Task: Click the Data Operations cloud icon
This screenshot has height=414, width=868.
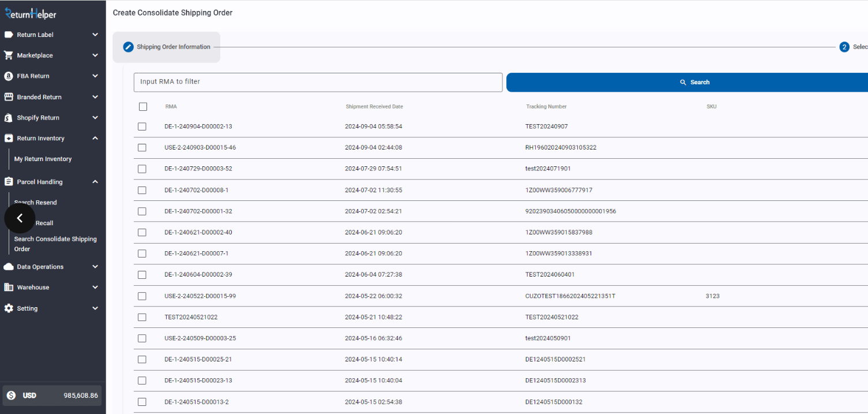Action: click(9, 267)
